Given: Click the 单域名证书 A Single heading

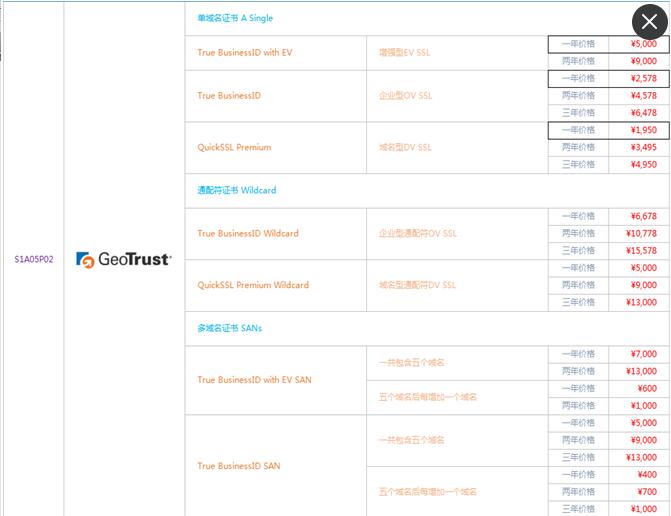Looking at the screenshot, I should point(235,18).
